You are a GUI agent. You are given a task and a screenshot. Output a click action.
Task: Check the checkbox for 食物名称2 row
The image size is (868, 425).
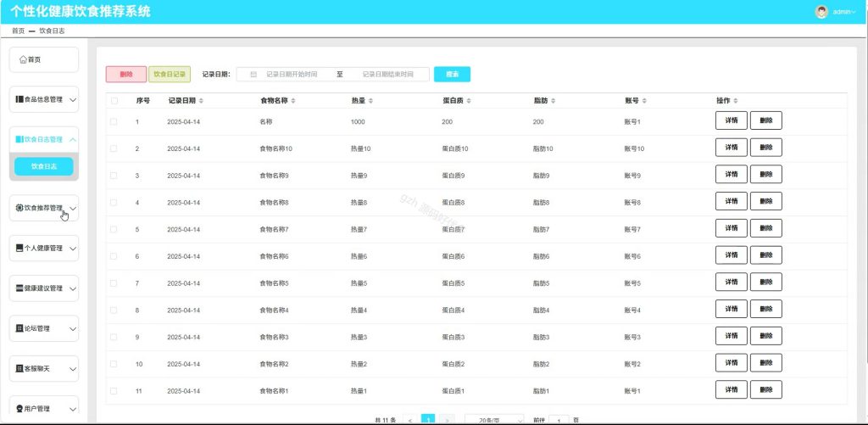coord(114,364)
